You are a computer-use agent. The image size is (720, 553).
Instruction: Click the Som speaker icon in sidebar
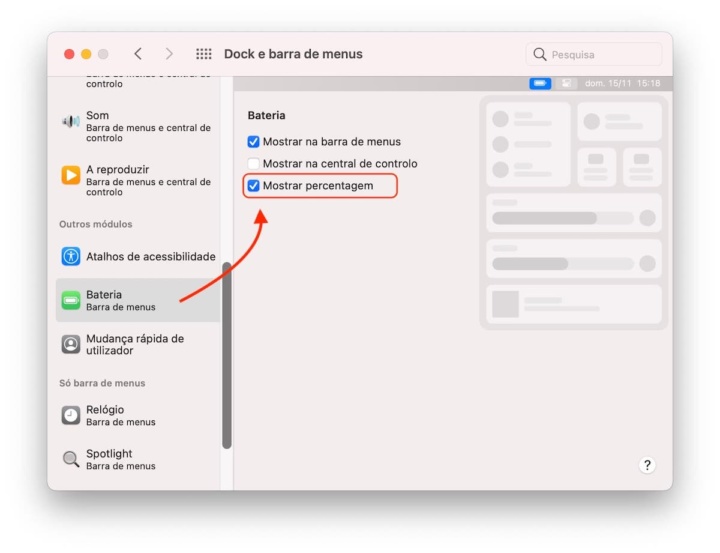70,121
